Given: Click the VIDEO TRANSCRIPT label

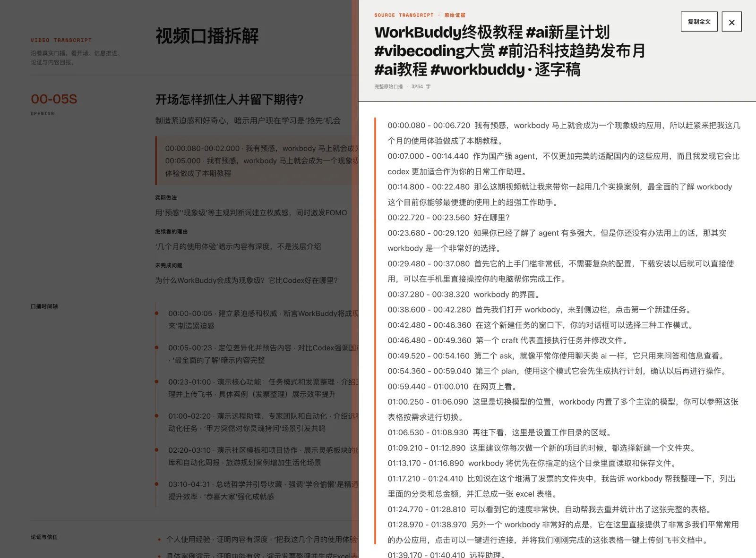Looking at the screenshot, I should click(61, 40).
